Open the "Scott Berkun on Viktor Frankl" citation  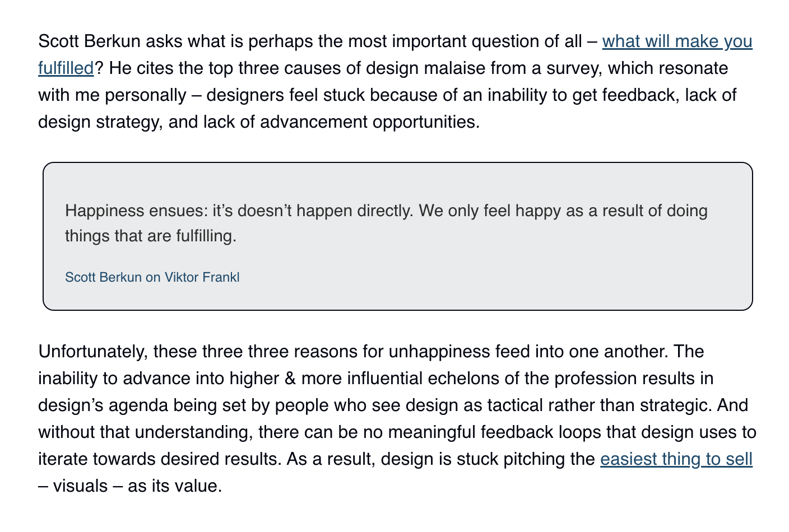(152, 277)
